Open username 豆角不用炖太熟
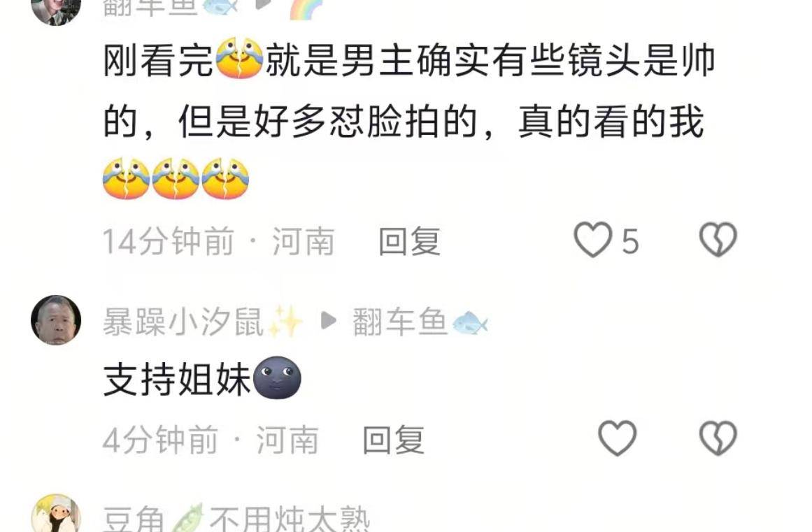 pos(236,519)
